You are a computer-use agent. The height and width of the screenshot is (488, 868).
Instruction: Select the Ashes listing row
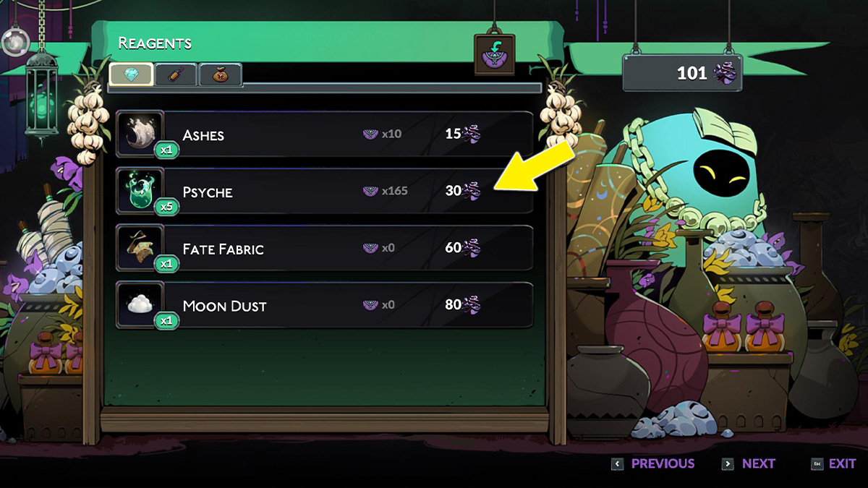[x=324, y=134]
